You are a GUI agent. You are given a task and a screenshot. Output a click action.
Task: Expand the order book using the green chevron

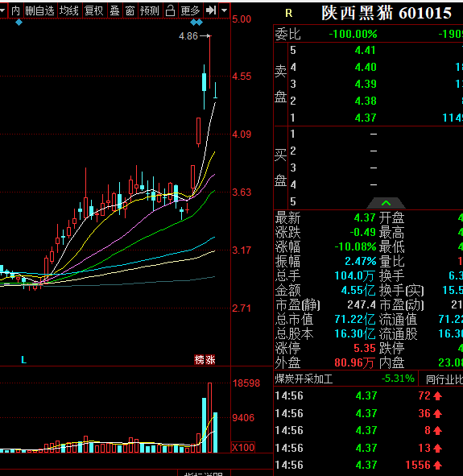[x=386, y=203]
